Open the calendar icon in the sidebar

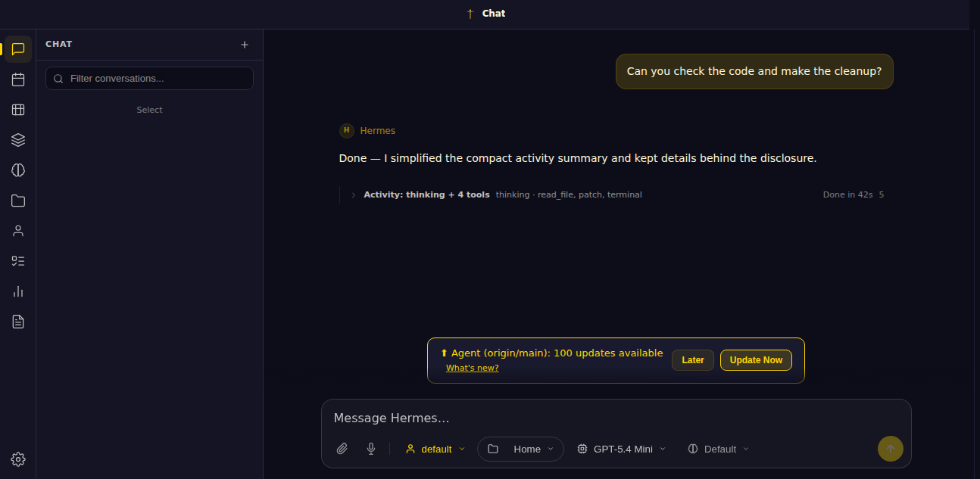18,79
